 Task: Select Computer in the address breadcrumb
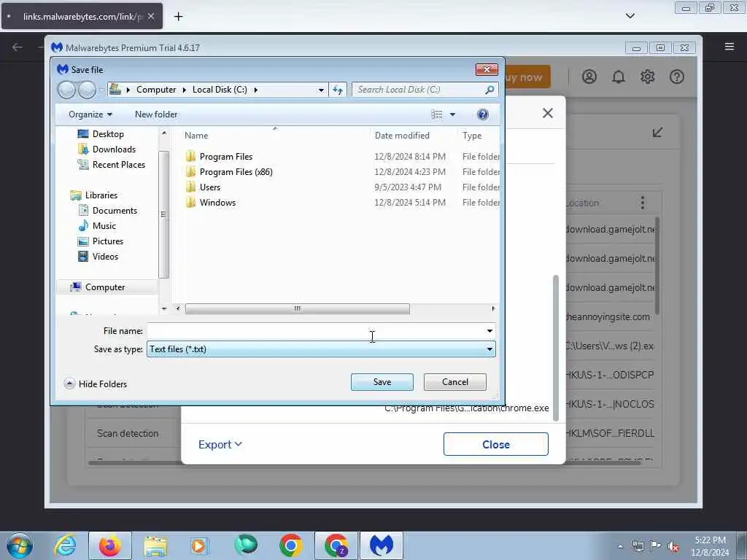click(x=156, y=90)
